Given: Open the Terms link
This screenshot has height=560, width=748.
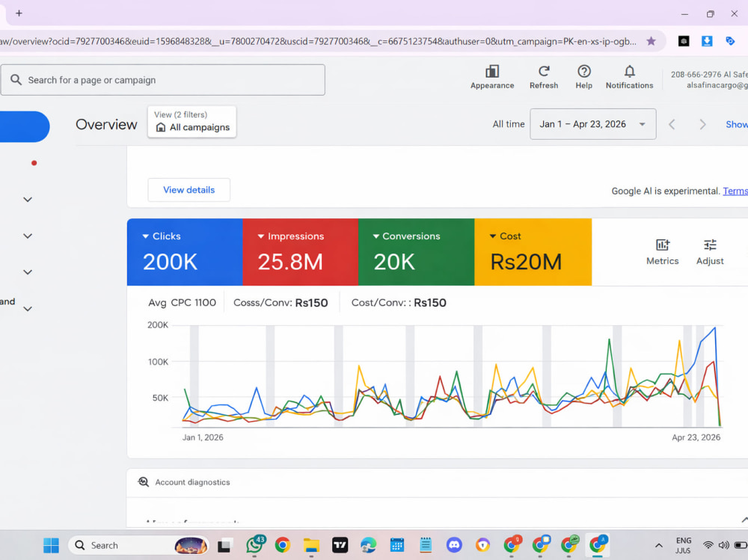Looking at the screenshot, I should 735,191.
